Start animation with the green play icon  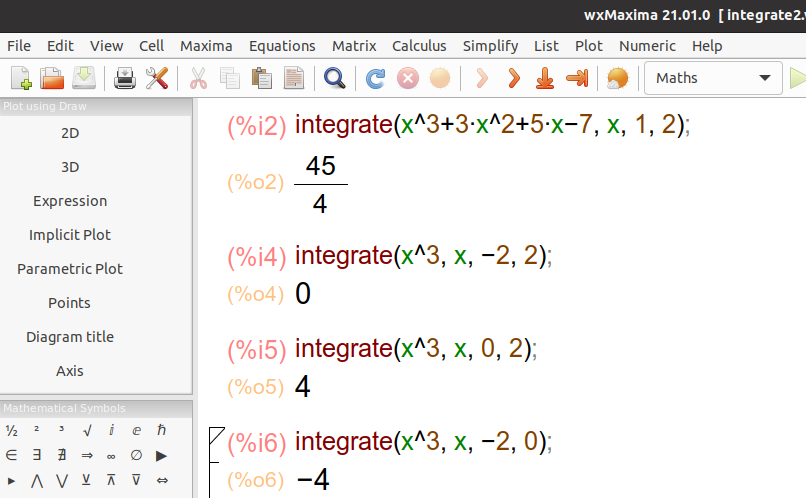tap(797, 78)
